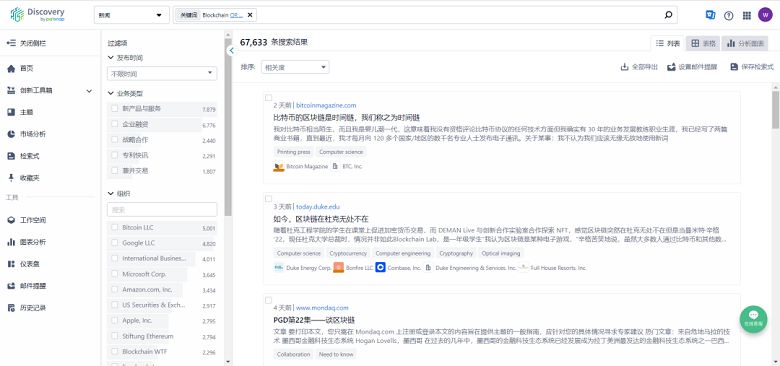Open the user avatar W

(x=765, y=15)
